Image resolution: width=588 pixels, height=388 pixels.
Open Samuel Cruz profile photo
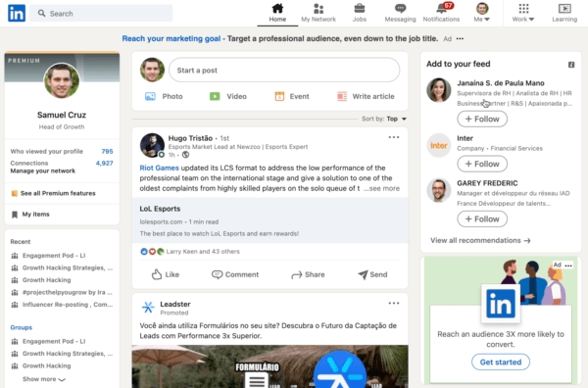62,80
